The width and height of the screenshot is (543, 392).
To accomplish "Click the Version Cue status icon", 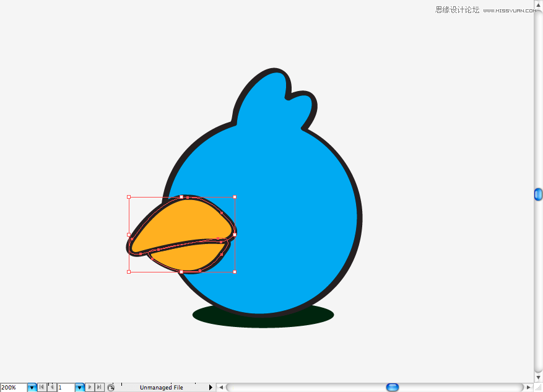I will [x=111, y=388].
